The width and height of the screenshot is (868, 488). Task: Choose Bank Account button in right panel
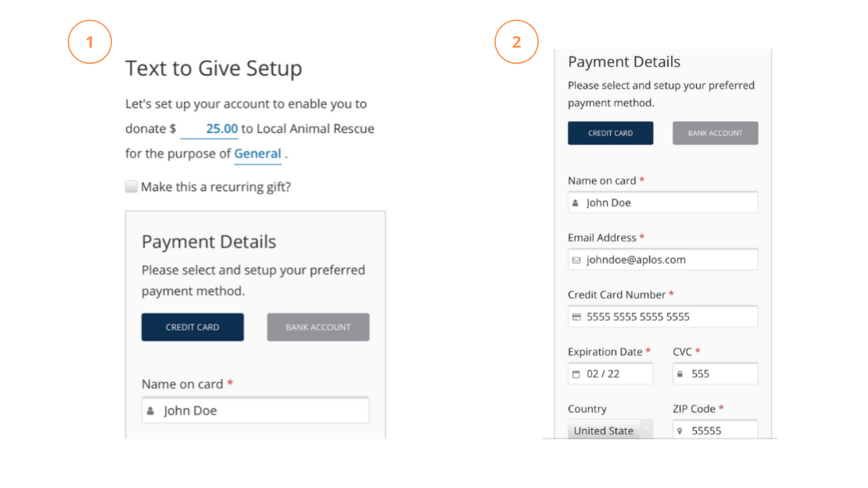pyautogui.click(x=715, y=133)
